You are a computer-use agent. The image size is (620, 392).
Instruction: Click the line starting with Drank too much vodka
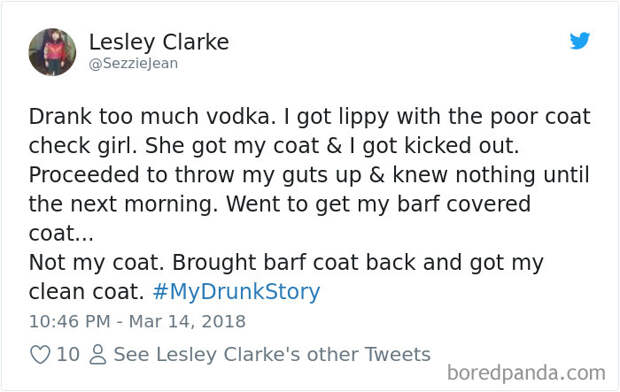click(x=310, y=117)
